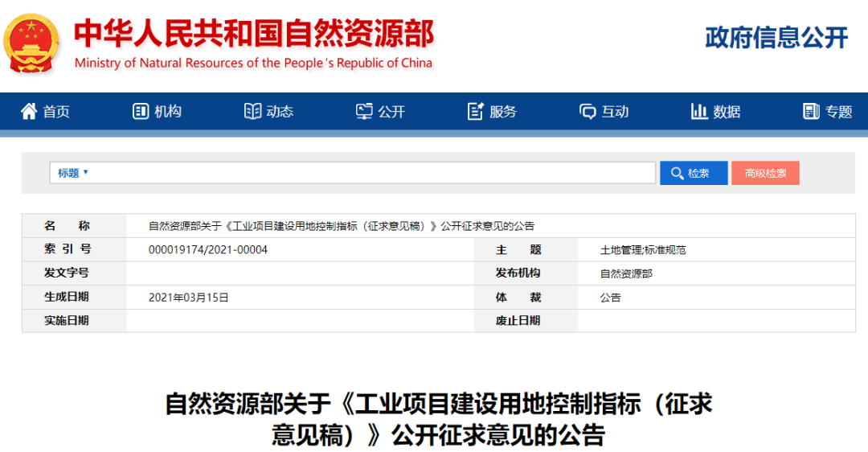Viewport: 868px width, 452px height.
Task: Click the 发文字号 label
Action: point(67,273)
